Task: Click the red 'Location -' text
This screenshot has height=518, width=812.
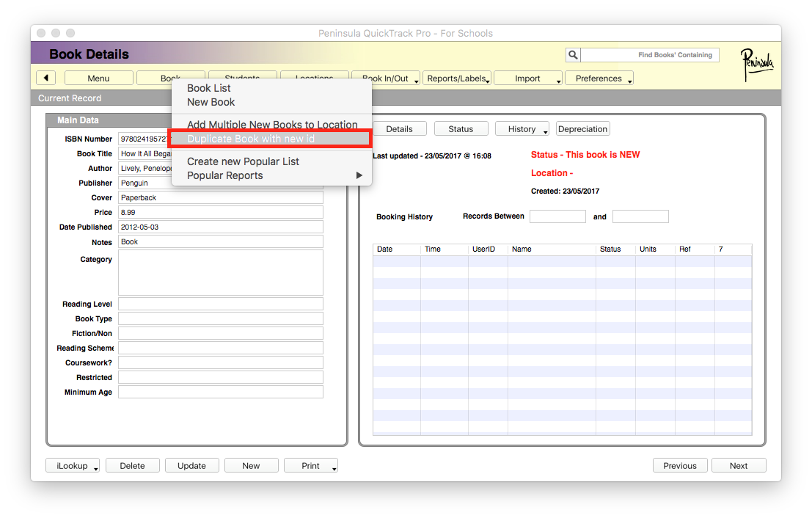Action: tap(552, 173)
